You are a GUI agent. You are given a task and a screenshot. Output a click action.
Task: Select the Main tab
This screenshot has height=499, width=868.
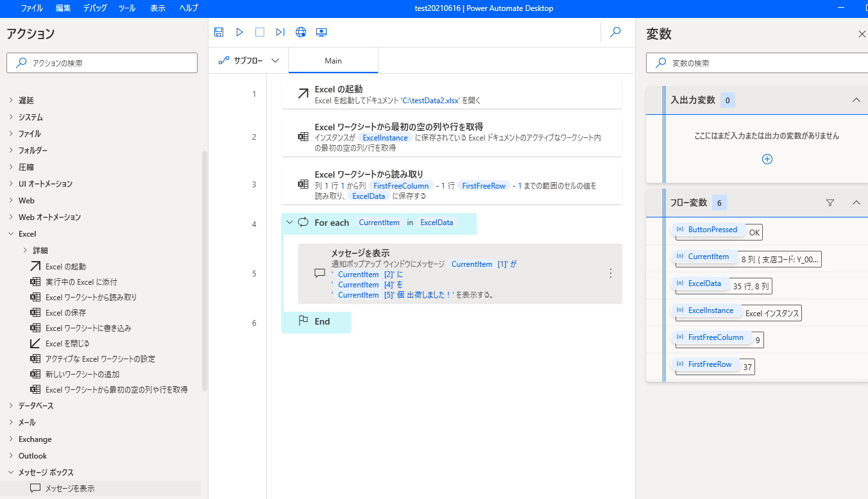tap(333, 61)
